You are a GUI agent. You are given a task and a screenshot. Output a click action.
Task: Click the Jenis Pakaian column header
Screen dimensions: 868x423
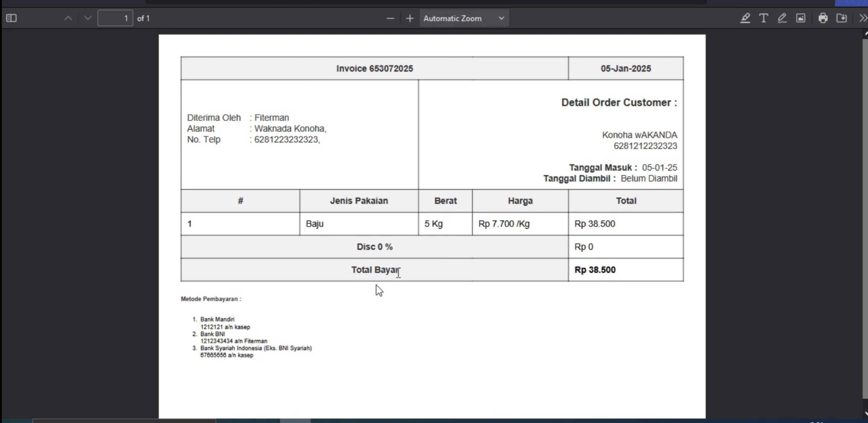tap(359, 201)
